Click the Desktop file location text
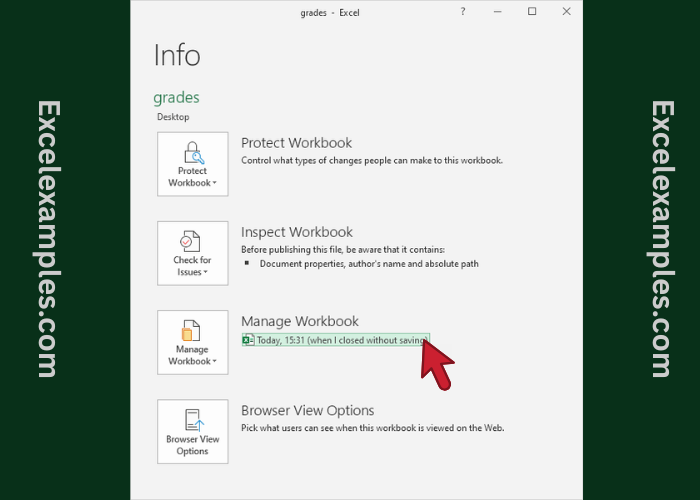 click(173, 117)
